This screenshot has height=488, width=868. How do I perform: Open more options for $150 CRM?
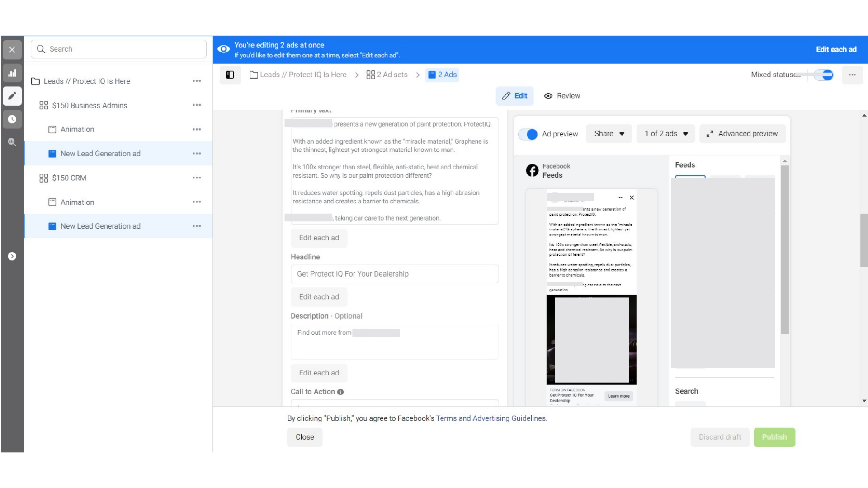[197, 178]
